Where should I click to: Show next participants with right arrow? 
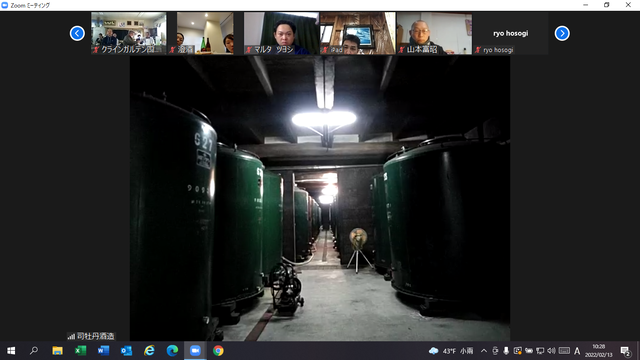pyautogui.click(x=562, y=33)
